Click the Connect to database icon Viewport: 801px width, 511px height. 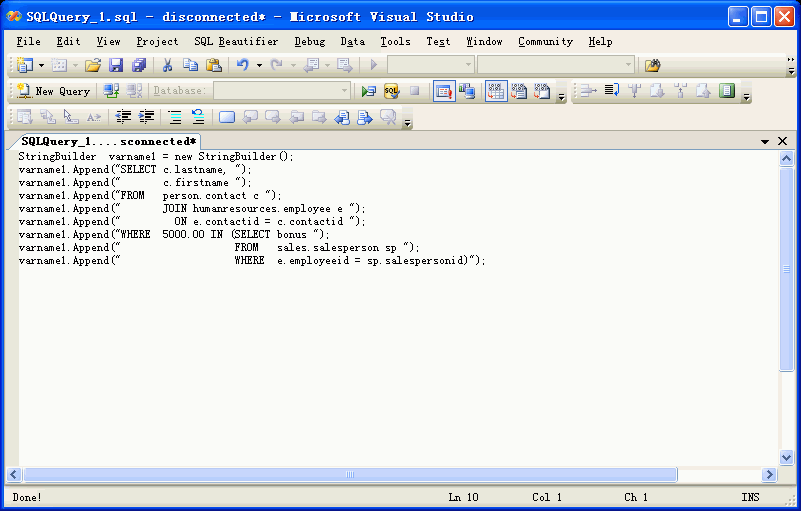(111, 91)
